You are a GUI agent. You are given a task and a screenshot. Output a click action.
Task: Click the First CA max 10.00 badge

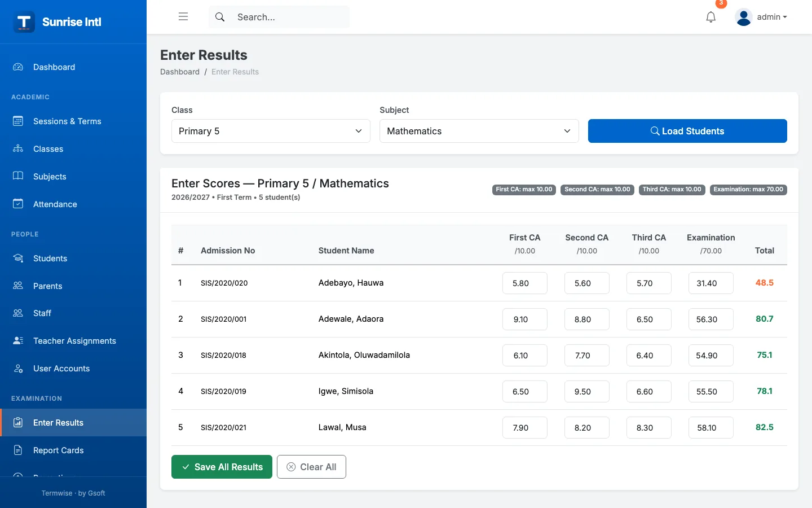(x=524, y=190)
